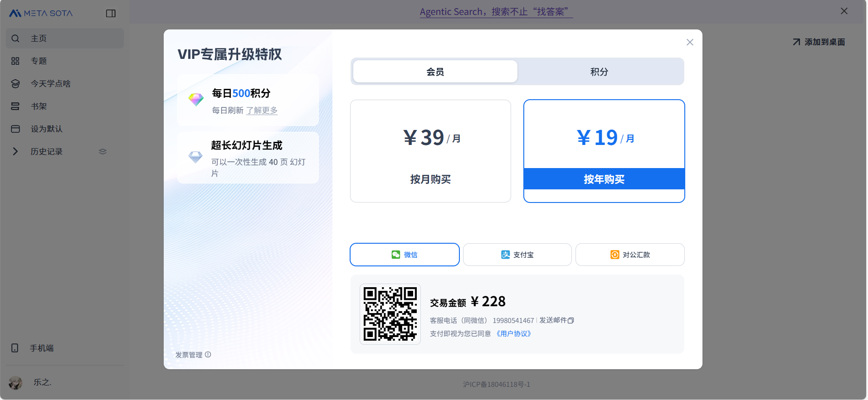Click the bookshelf icon beside 书架
This screenshot has height=400, width=868.
tap(15, 106)
